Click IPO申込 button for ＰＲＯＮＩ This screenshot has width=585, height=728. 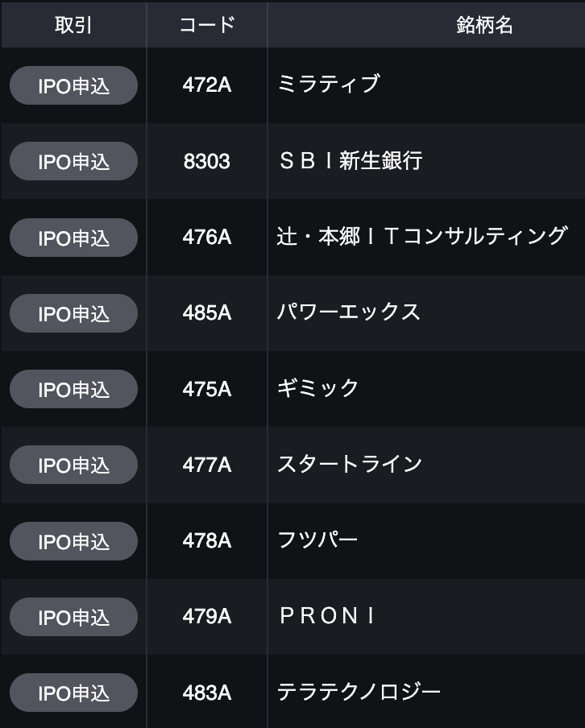click(73, 617)
